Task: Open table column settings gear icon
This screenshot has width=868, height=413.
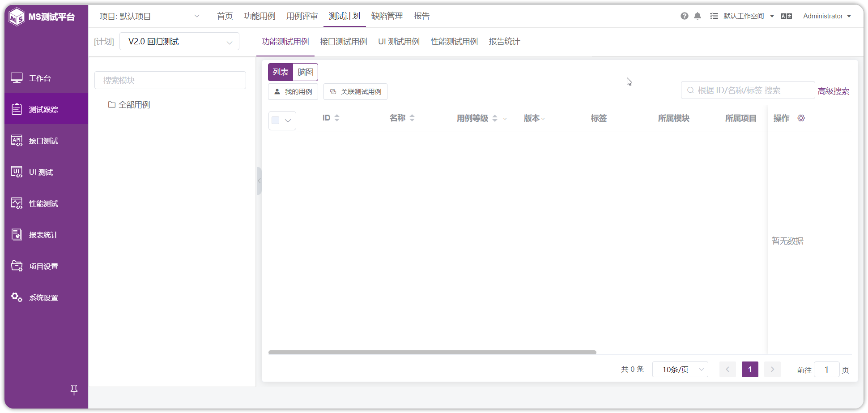Action: coord(801,118)
